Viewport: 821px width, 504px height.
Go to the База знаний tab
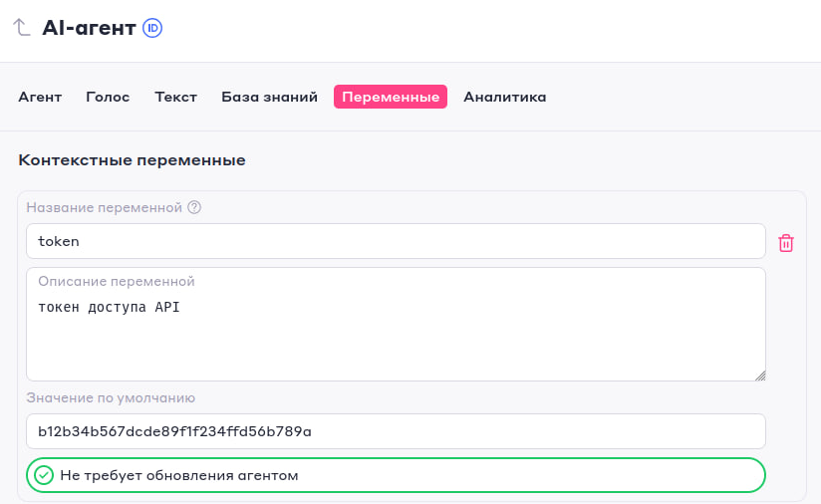[x=269, y=97]
